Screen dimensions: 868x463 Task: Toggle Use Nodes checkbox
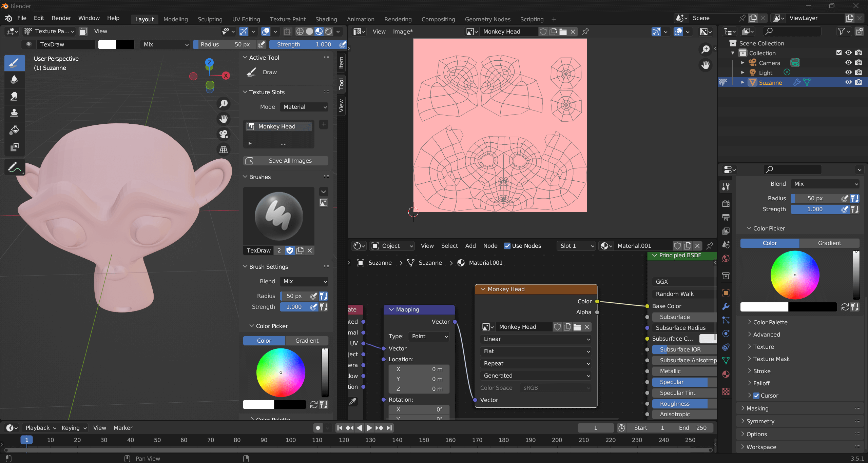(x=507, y=246)
